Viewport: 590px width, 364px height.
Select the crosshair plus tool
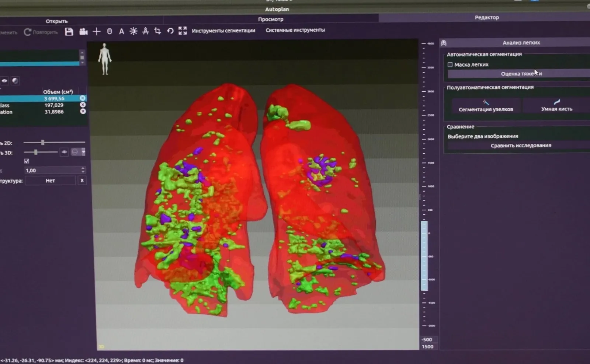coord(97,32)
